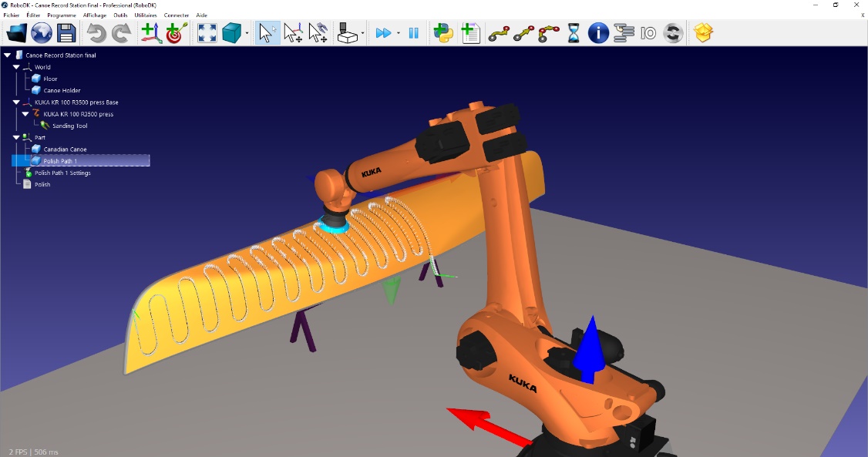Activate the Select cursor tool
This screenshot has height=457, width=868.
[x=267, y=33]
